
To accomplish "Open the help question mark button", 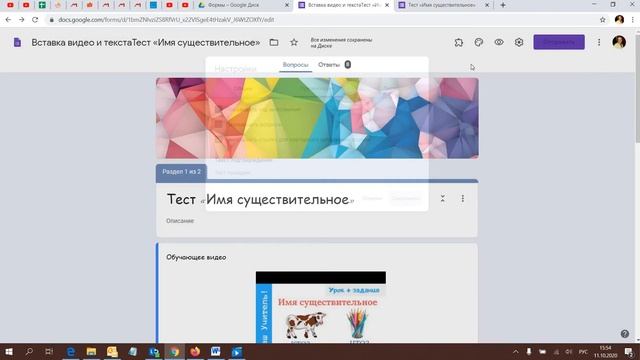I will (624, 333).
